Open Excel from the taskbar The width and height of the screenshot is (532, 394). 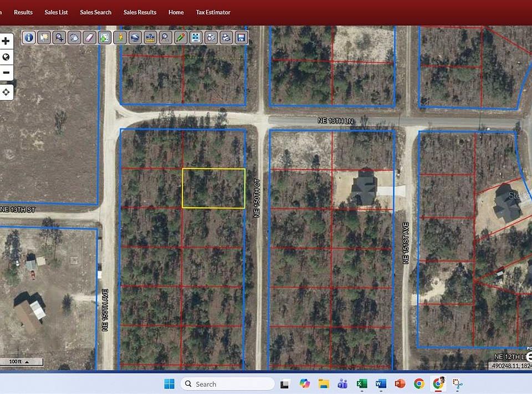tap(362, 384)
